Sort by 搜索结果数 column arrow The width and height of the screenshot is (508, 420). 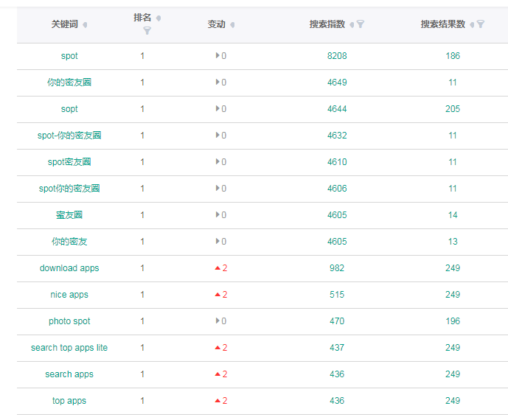point(472,24)
